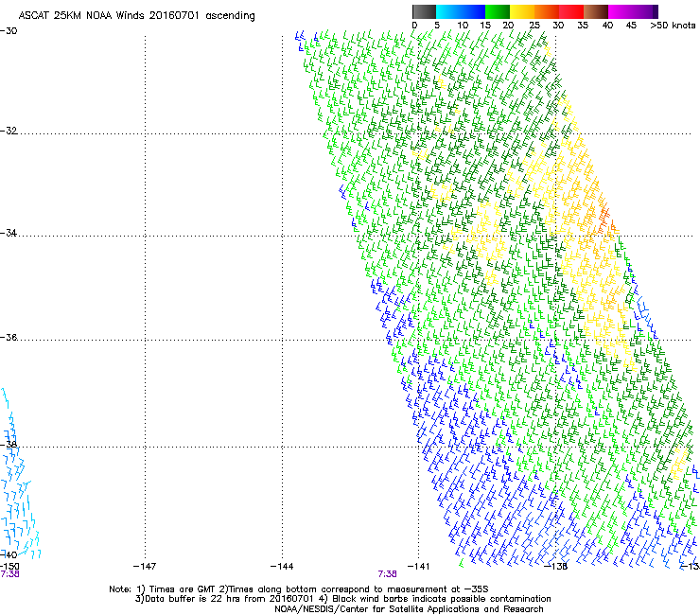Click the '>50 knots' legend label
Image resolution: width=700 pixels, height=615 pixels.
coord(673,25)
